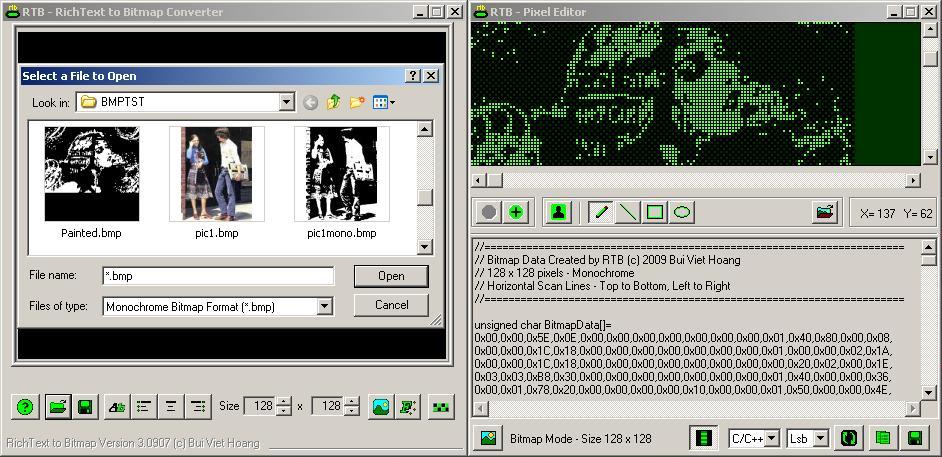
Task: Select the pencil drawing tool
Action: pyautogui.click(x=601, y=212)
